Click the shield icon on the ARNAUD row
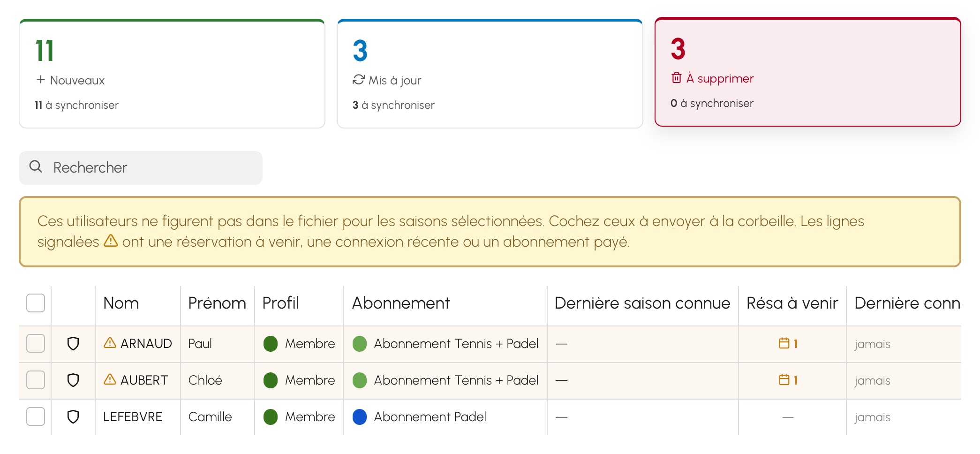Image resolution: width=980 pixels, height=454 pixels. tap(73, 344)
